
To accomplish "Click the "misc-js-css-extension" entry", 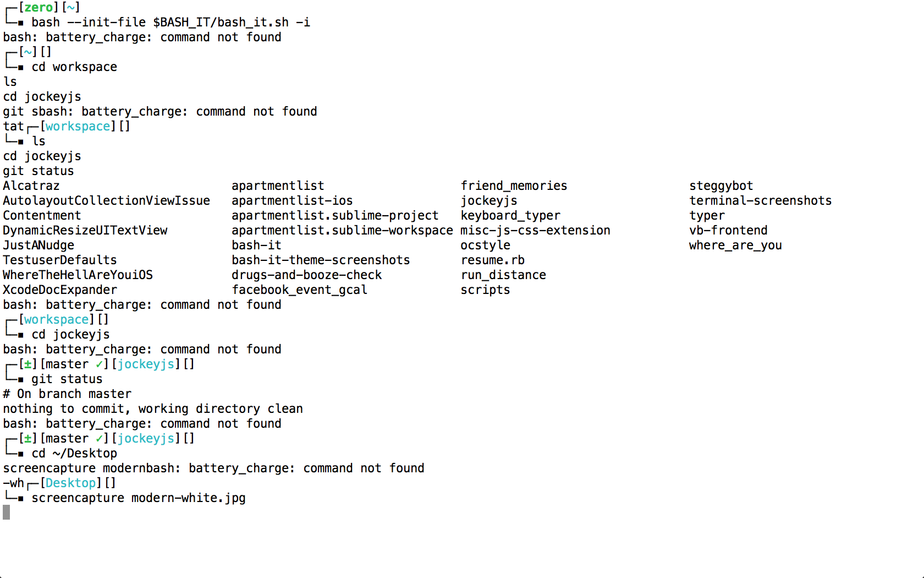I will (535, 230).
